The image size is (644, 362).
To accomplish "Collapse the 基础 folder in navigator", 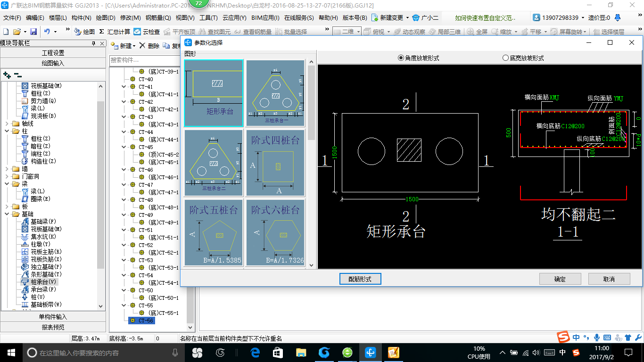I will (7, 214).
